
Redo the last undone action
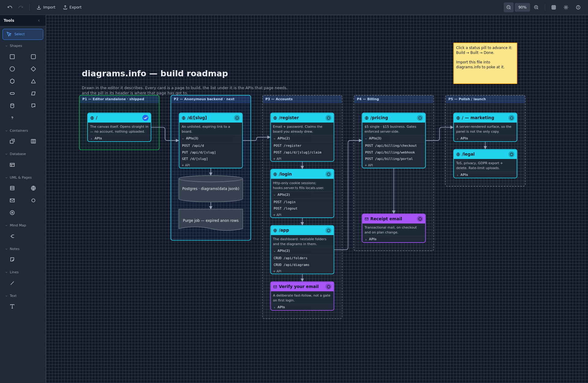pyautogui.click(x=21, y=7)
